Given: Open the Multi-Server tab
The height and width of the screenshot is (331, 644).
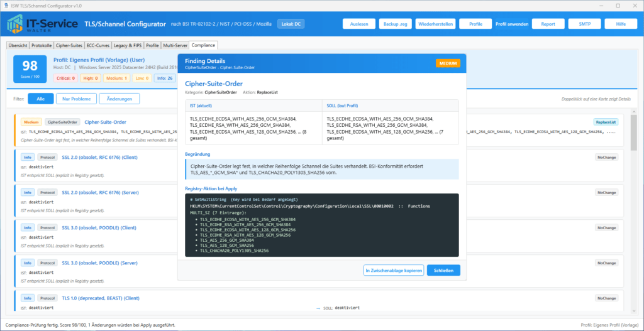Looking at the screenshot, I should pos(175,45).
